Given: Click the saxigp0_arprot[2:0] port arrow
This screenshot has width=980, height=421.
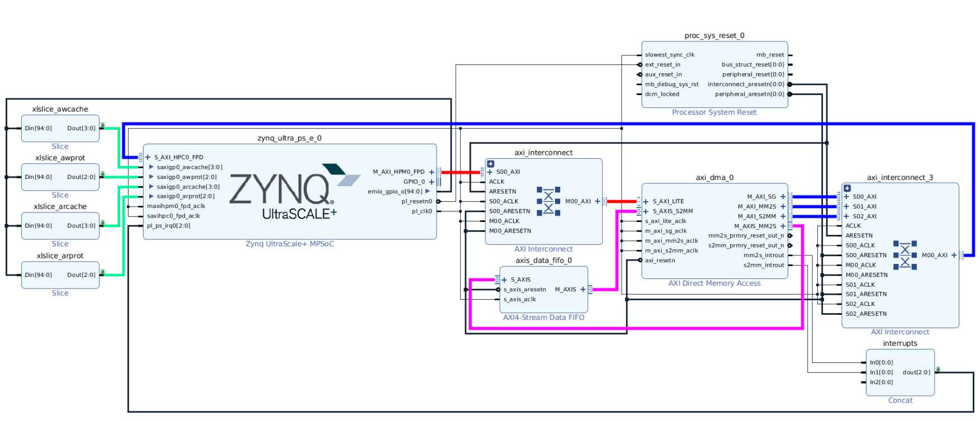Looking at the screenshot, I should point(151,196).
